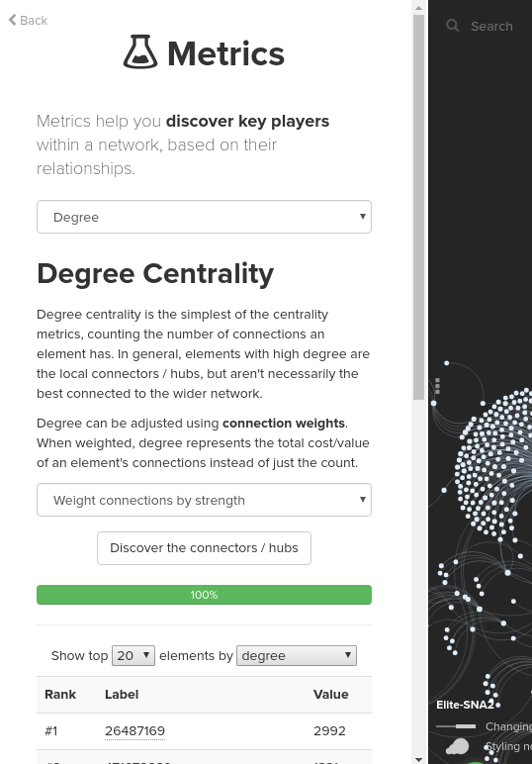Click the Value column header
This screenshot has width=532, height=764.
[331, 695]
